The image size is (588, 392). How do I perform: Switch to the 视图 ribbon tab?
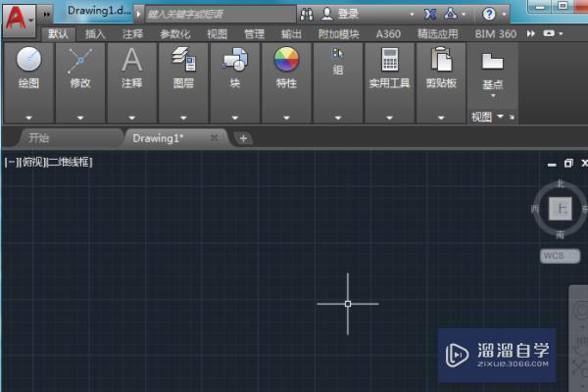[218, 34]
